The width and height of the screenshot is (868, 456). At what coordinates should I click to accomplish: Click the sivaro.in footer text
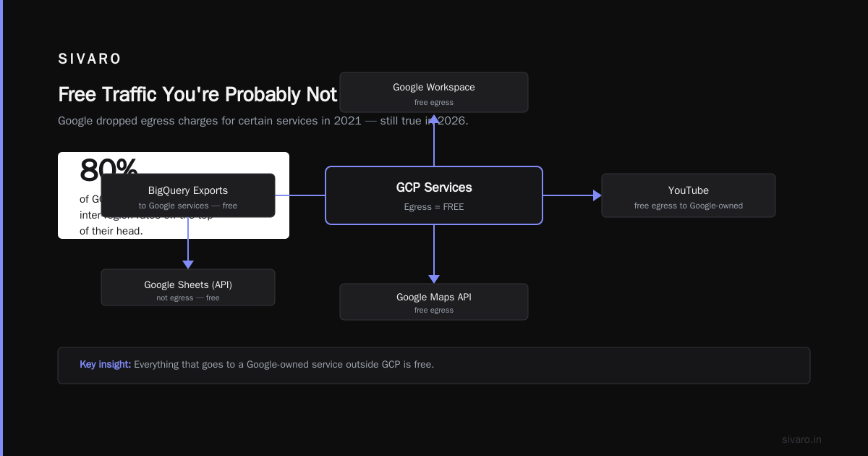point(801,439)
